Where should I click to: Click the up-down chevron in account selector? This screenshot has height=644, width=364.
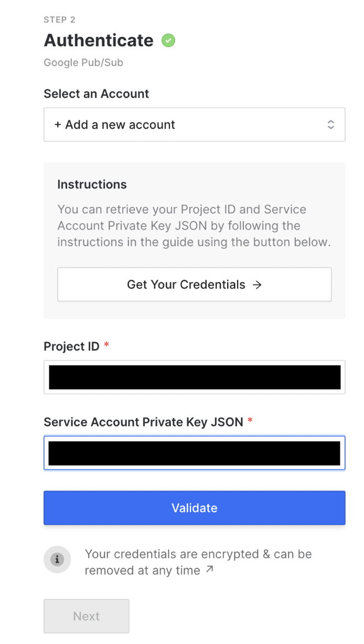pos(330,125)
